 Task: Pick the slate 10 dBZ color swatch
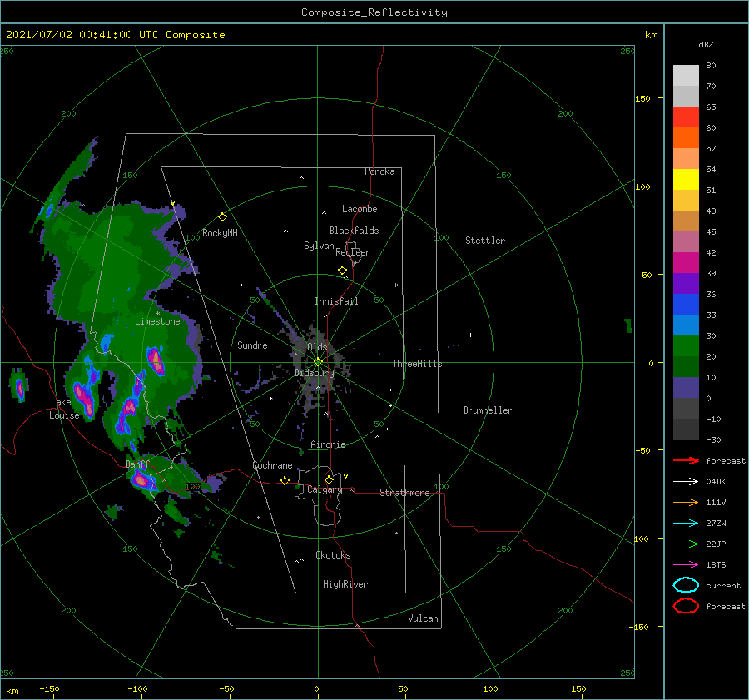686,388
